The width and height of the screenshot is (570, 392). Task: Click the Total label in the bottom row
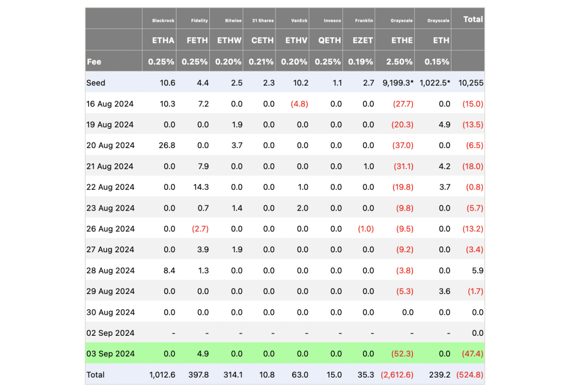pos(96,375)
